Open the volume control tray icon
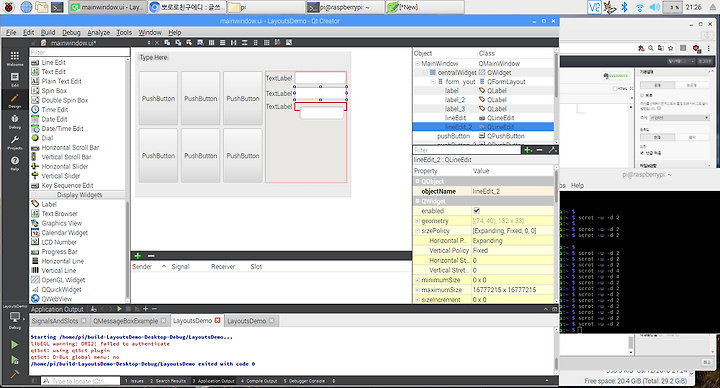Screen dimensions: 720x388 tap(655, 7)
